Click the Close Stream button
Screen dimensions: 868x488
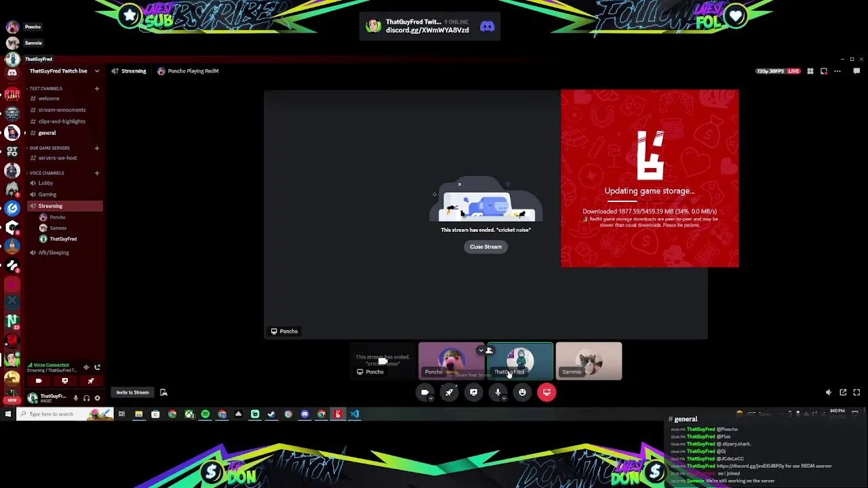(486, 247)
